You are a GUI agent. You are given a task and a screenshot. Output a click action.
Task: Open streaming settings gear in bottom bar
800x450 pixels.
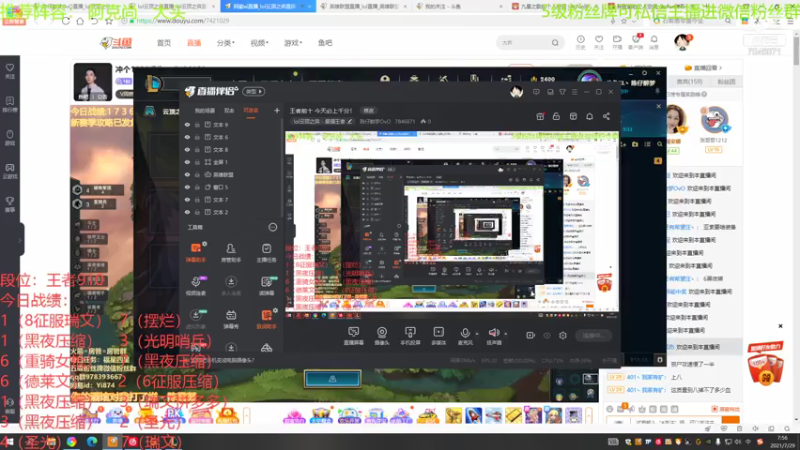(x=563, y=335)
